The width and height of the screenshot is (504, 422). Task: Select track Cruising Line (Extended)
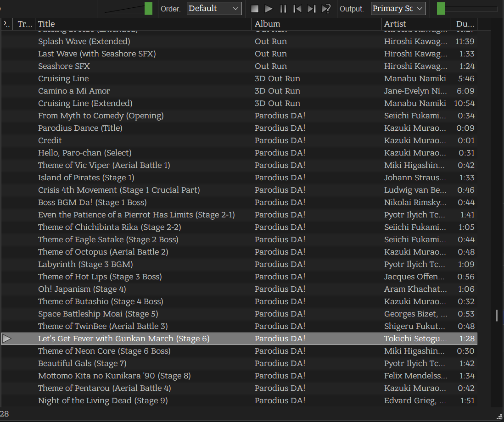(x=85, y=103)
